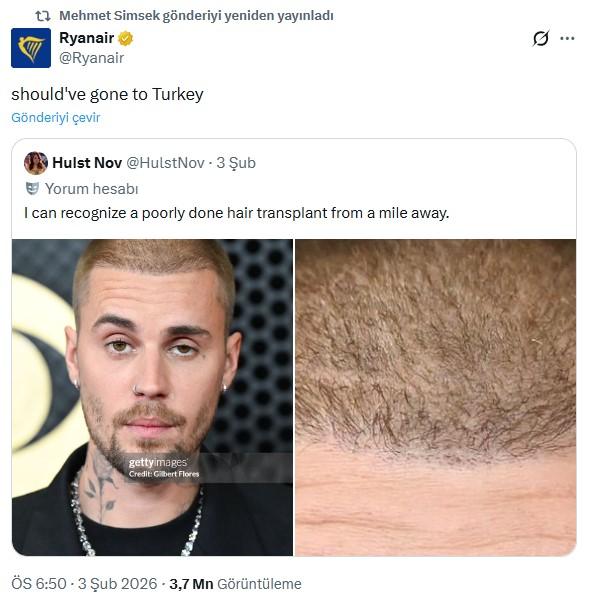The height and width of the screenshot is (599, 591).
Task: Open the left photo of man's face
Action: [152, 397]
